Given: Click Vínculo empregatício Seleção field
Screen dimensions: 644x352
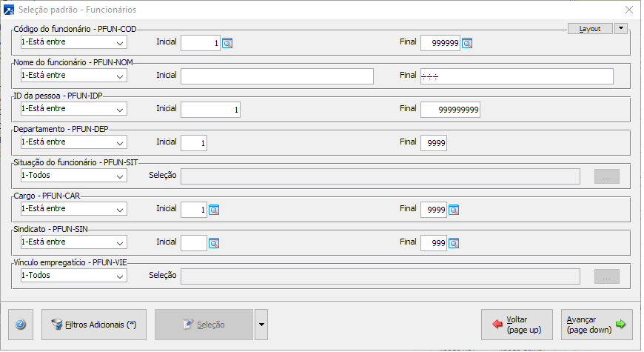Looking at the screenshot, I should (380, 276).
